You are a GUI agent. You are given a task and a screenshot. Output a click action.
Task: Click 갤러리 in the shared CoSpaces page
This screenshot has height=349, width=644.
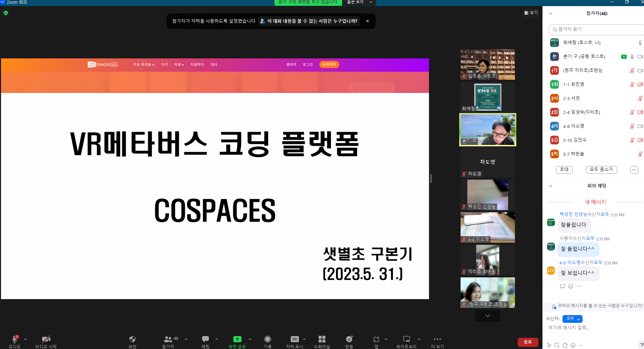click(291, 65)
